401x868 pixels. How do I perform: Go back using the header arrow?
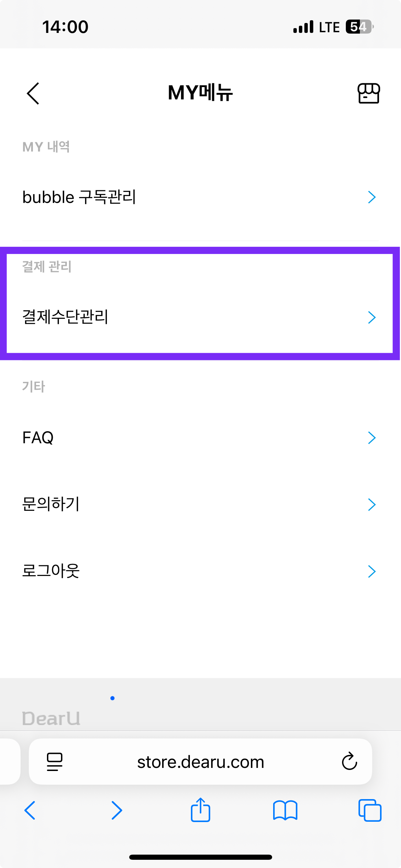(x=33, y=93)
